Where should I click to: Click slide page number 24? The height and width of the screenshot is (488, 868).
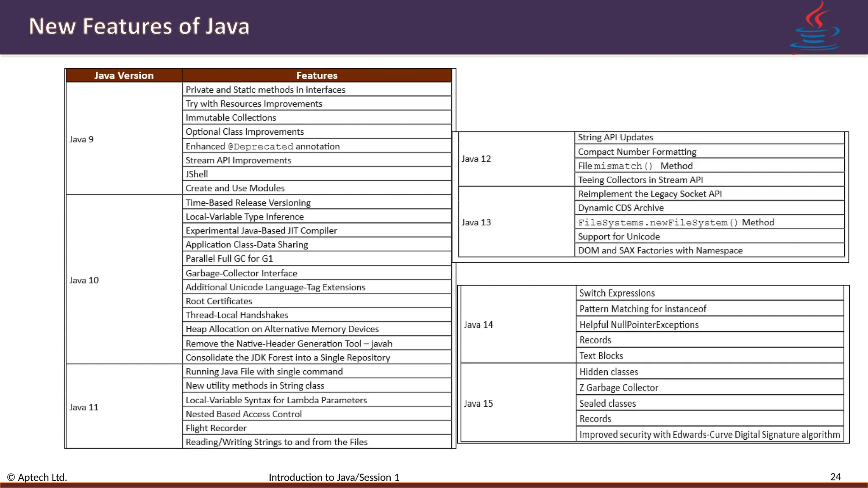click(x=835, y=477)
